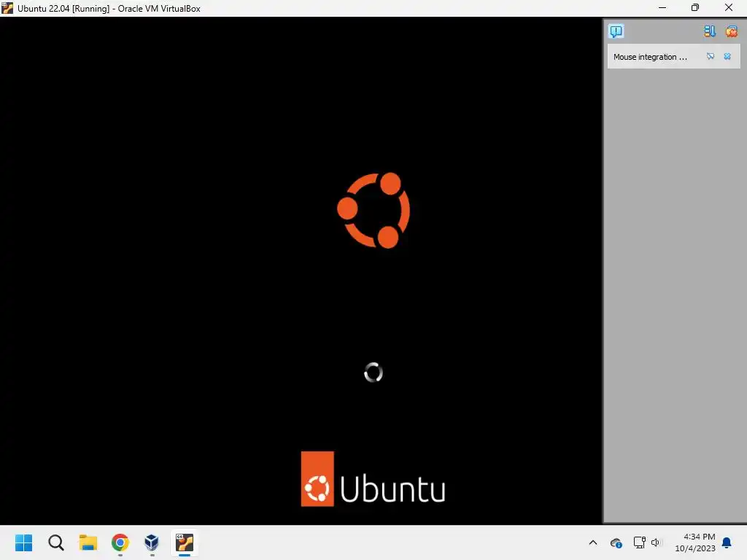Image resolution: width=747 pixels, height=560 pixels.
Task: Open the notification bell in the taskbar
Action: (x=727, y=542)
